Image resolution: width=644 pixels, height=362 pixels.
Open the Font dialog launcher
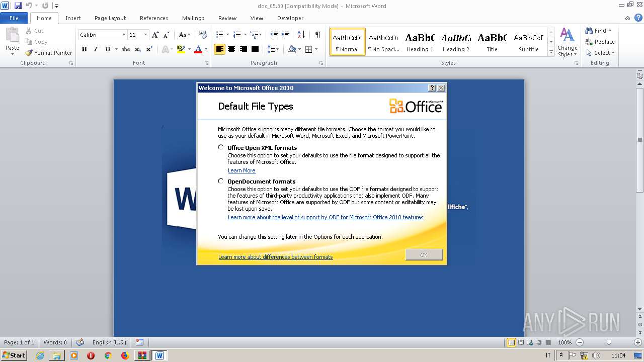coord(207,63)
